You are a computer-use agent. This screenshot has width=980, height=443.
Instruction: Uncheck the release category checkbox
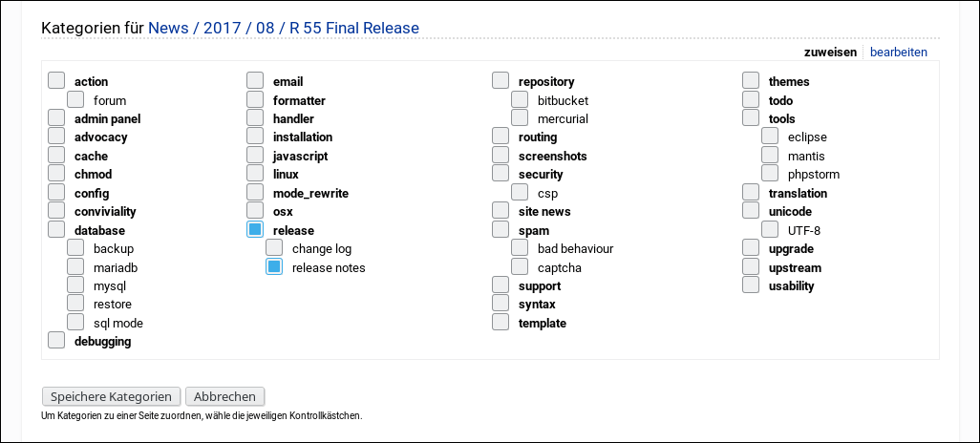[x=255, y=230]
